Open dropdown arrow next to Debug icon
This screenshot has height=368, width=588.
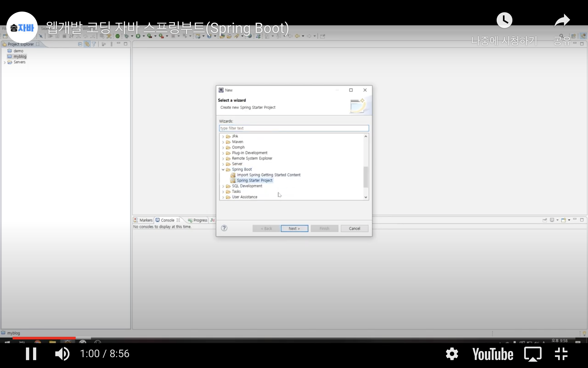click(132, 36)
